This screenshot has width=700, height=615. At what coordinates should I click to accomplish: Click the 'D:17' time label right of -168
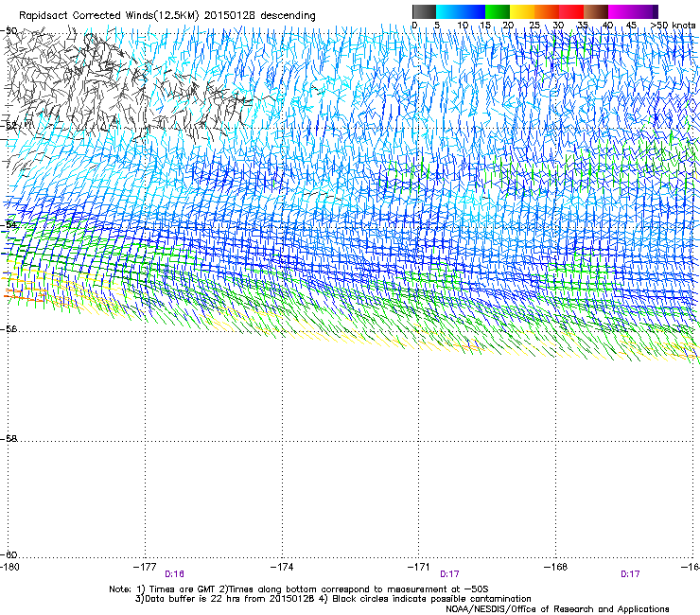(x=630, y=574)
